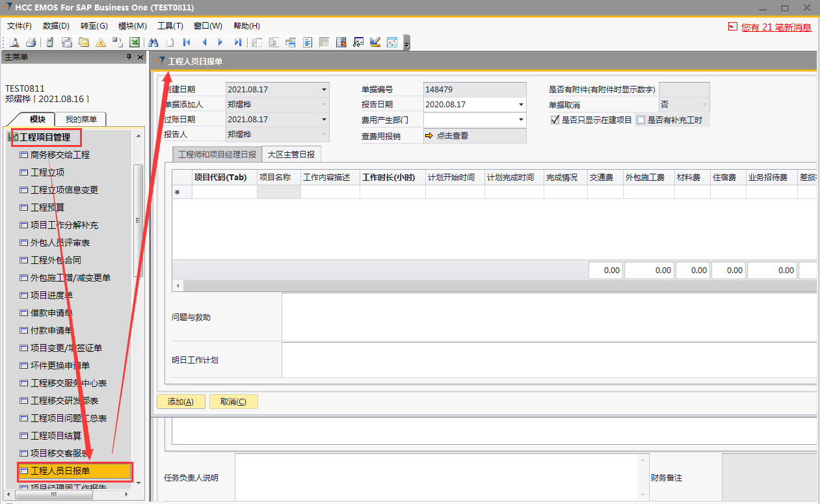Image resolution: width=820 pixels, height=504 pixels.
Task: Click the print preview toolbar icon
Action: click(14, 42)
